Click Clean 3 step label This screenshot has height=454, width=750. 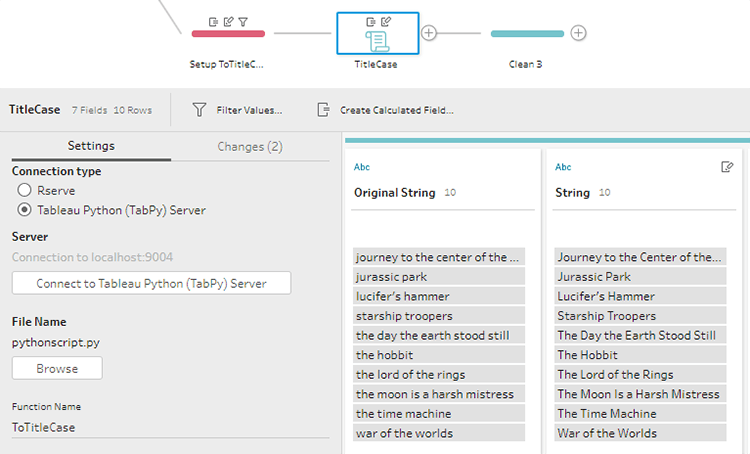[x=526, y=64]
